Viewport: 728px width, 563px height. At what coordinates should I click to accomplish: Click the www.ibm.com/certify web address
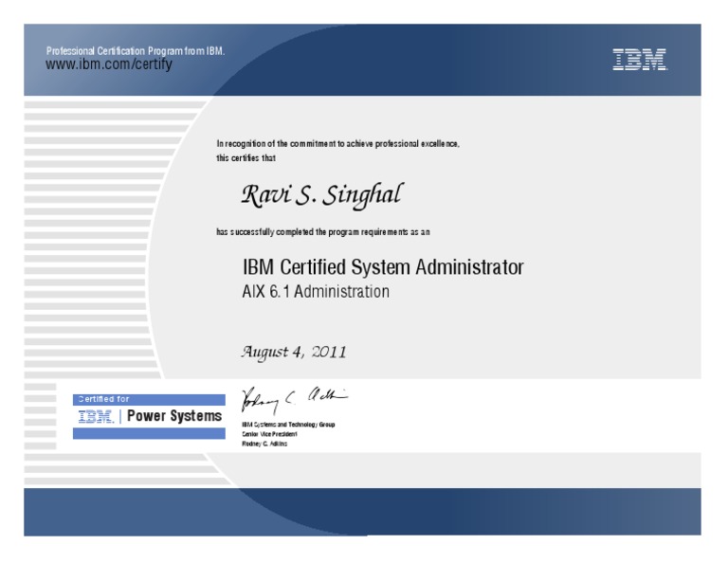(109, 64)
